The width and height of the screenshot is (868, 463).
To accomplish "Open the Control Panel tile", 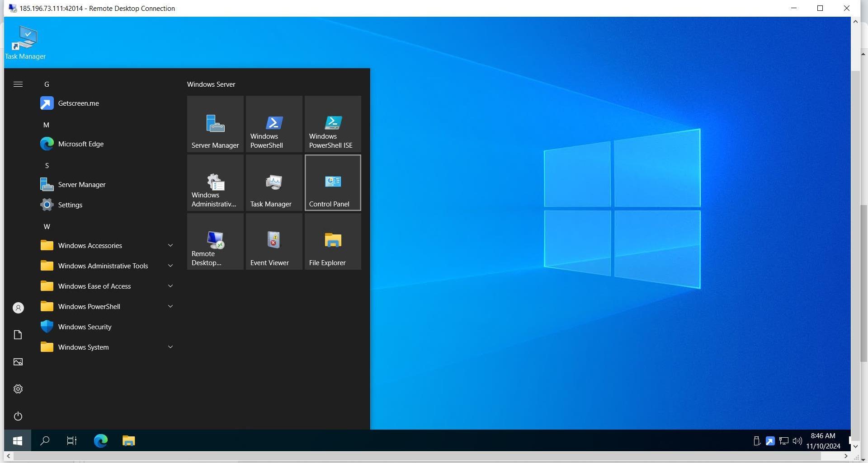I will [x=333, y=182].
